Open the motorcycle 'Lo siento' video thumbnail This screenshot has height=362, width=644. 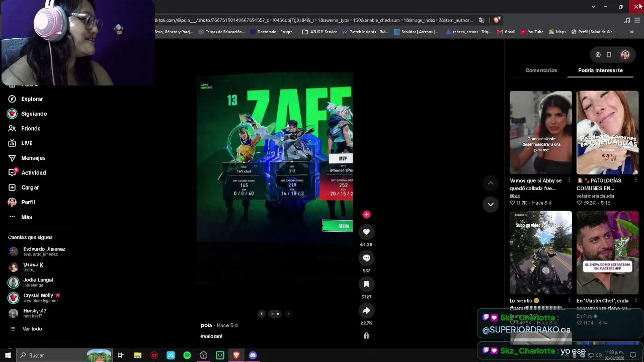pos(540,253)
